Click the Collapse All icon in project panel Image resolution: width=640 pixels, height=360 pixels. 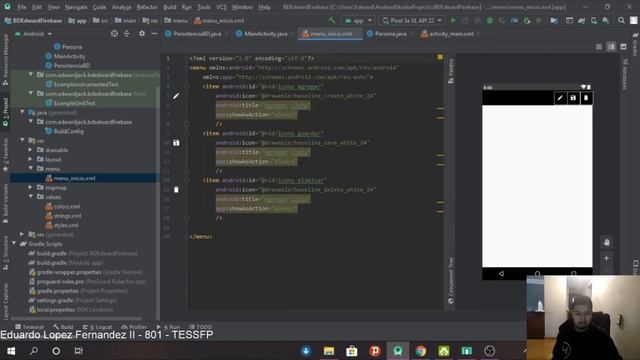coord(127,34)
